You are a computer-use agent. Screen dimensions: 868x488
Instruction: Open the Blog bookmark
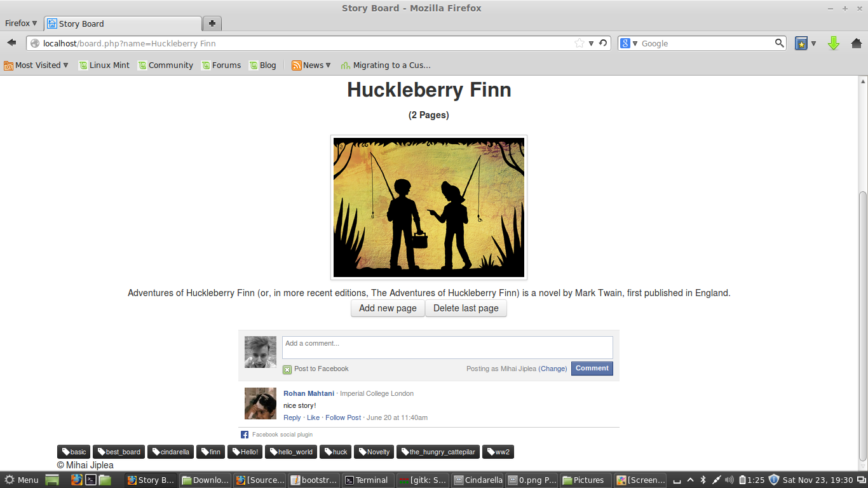[263, 65]
